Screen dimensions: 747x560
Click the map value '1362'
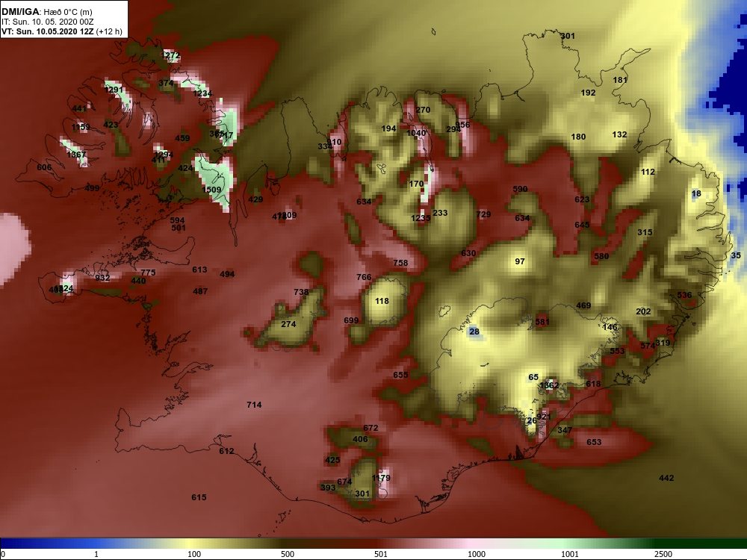[549, 385]
